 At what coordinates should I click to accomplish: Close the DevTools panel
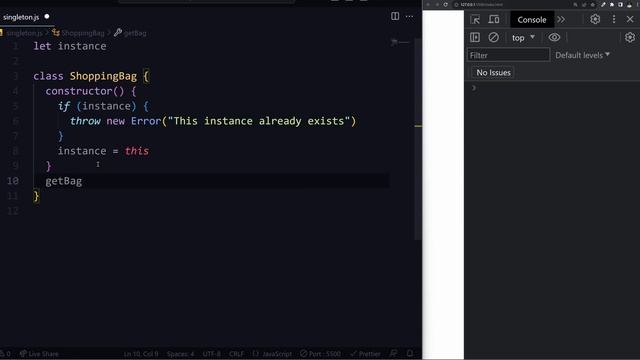630,19
